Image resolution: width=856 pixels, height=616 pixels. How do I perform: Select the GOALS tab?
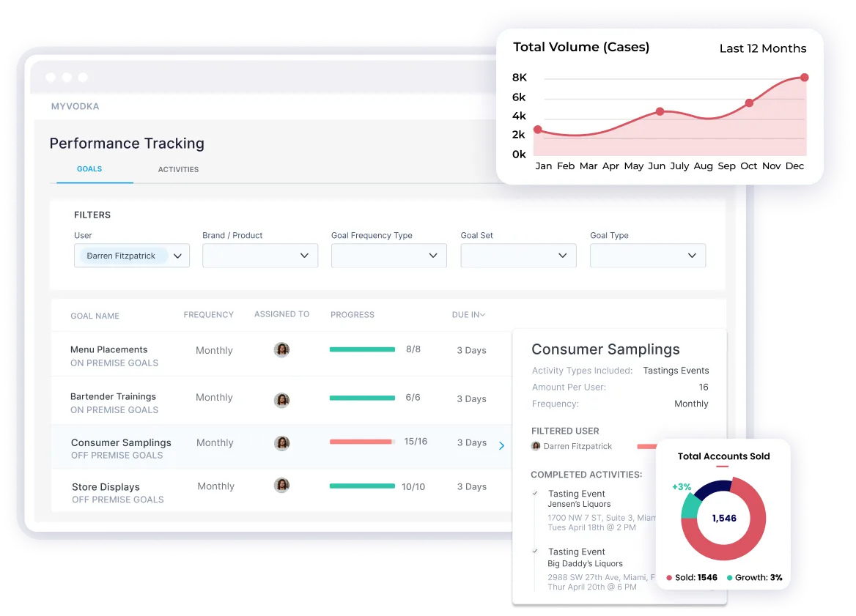89,168
